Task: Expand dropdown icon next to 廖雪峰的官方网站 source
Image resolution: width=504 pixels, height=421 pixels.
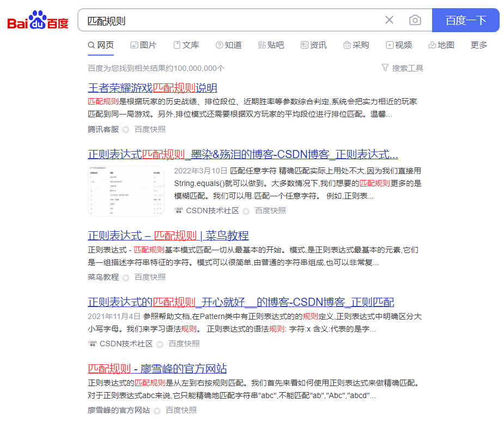Action: click(x=157, y=411)
